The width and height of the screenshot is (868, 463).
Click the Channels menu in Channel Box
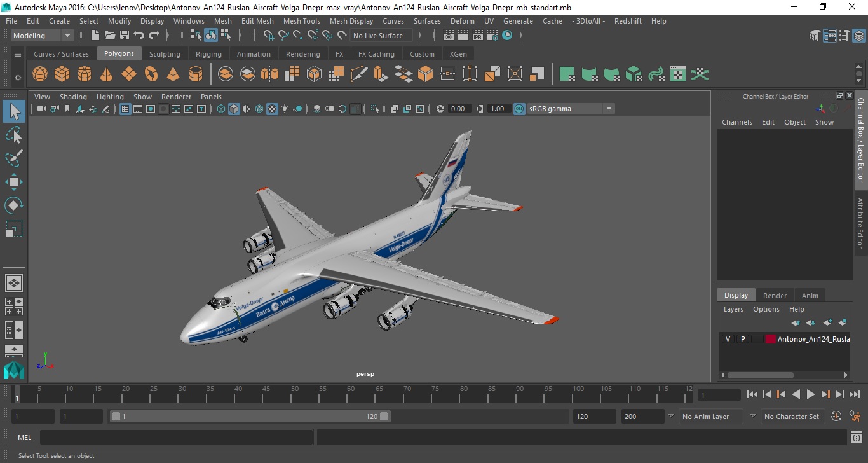pos(736,122)
